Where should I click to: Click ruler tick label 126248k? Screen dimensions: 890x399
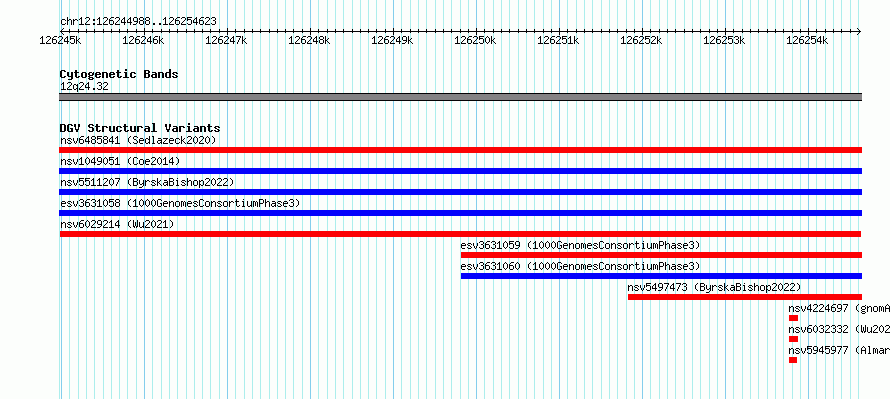pyautogui.click(x=309, y=40)
